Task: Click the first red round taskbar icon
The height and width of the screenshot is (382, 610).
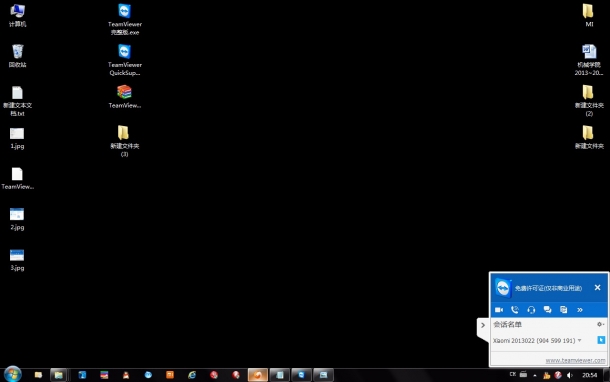Action: [214, 375]
